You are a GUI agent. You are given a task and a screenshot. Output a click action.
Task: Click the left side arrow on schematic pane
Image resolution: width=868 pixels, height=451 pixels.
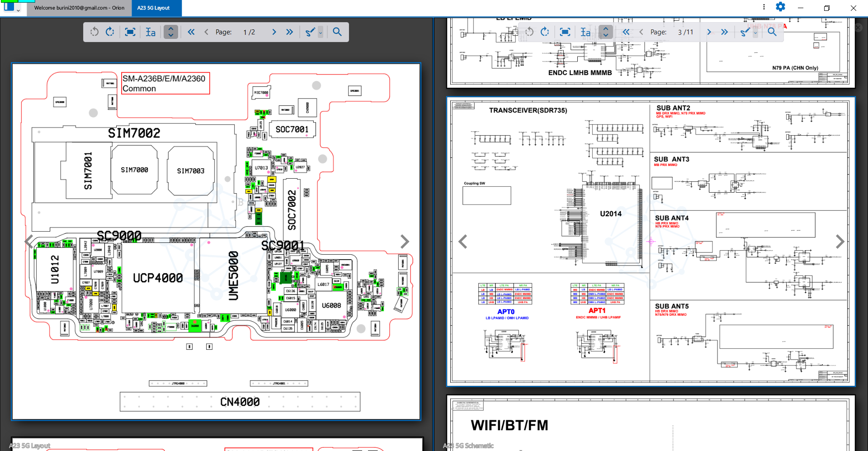pos(462,242)
